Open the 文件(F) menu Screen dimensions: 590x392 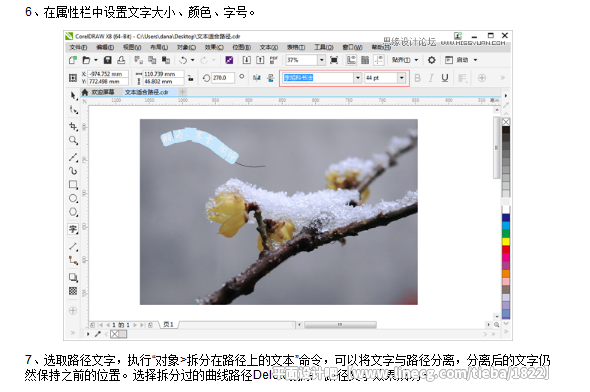[x=78, y=47]
